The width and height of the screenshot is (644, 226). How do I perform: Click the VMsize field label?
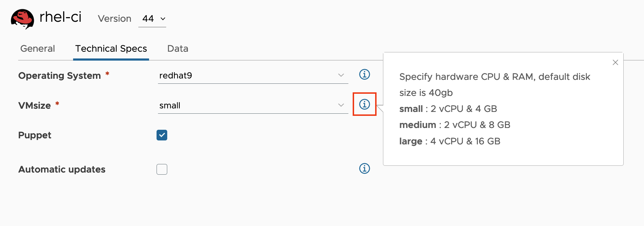click(x=35, y=106)
